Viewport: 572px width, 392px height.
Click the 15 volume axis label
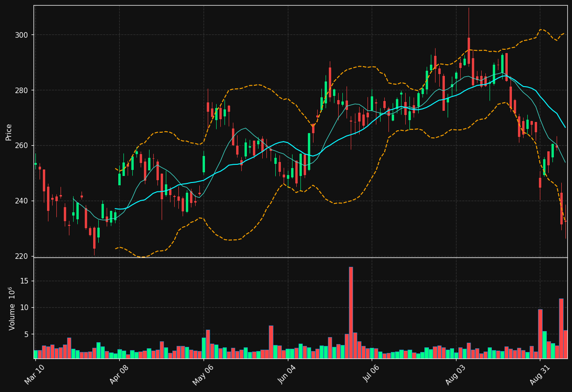click(x=25, y=281)
